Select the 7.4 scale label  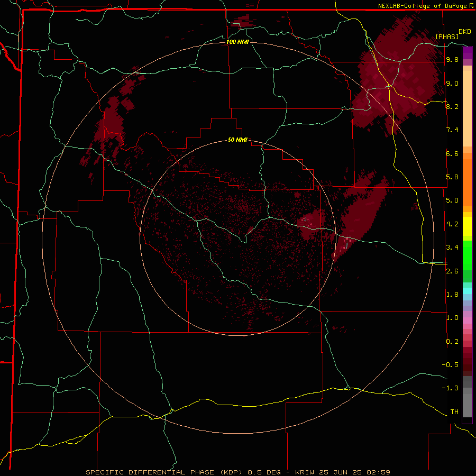click(452, 130)
